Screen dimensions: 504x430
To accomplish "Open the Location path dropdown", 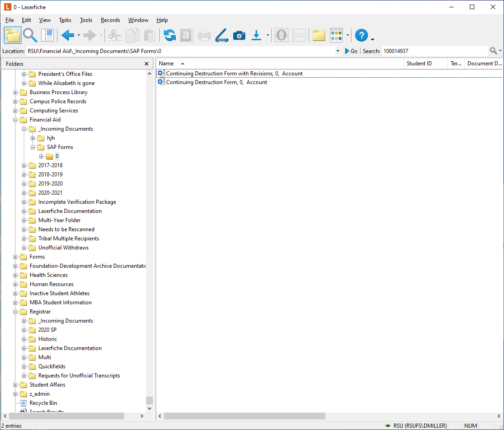I will click(338, 51).
